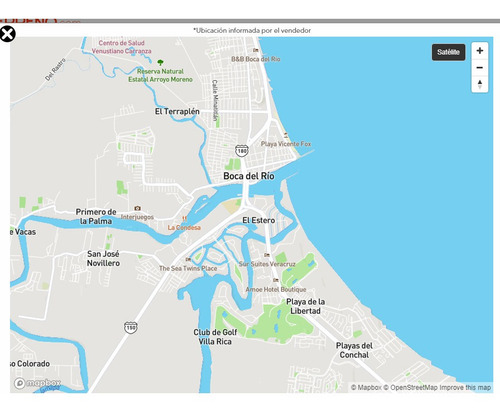Switch map to Satélite view
The height and width of the screenshot is (412, 500).
pos(448,52)
